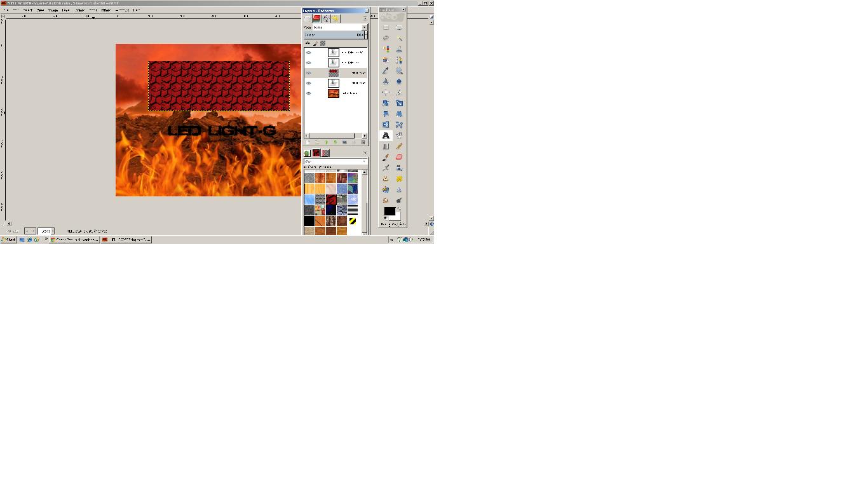Toggle visibility of the second text layer

click(309, 63)
